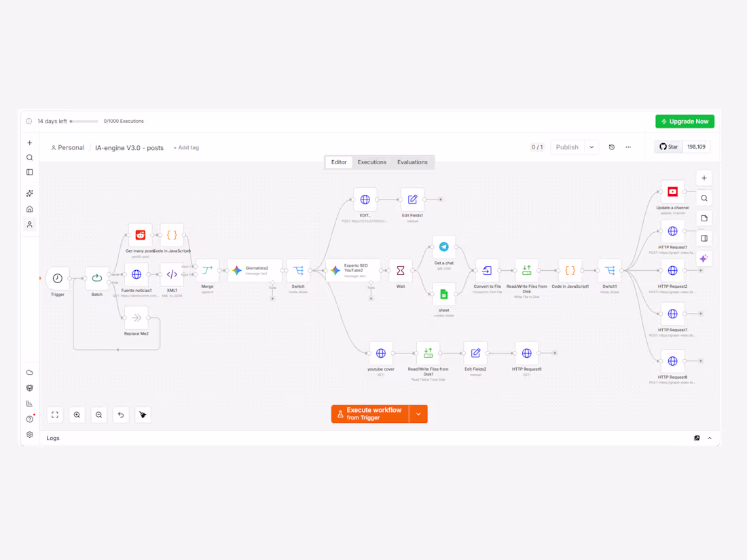Expand the Execute workflow dropdown arrow

coord(418,414)
